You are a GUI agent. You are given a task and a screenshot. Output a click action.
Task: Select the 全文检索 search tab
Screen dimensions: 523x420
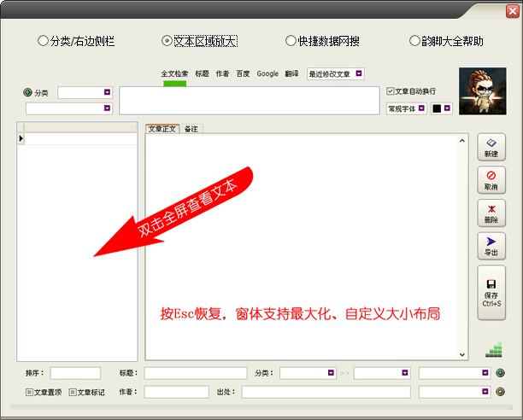pos(174,74)
